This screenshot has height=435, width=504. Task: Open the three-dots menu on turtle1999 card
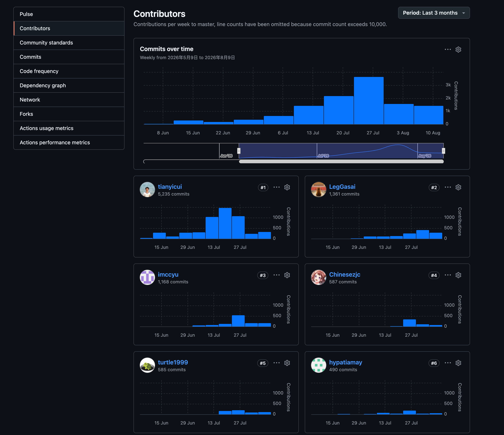click(277, 363)
